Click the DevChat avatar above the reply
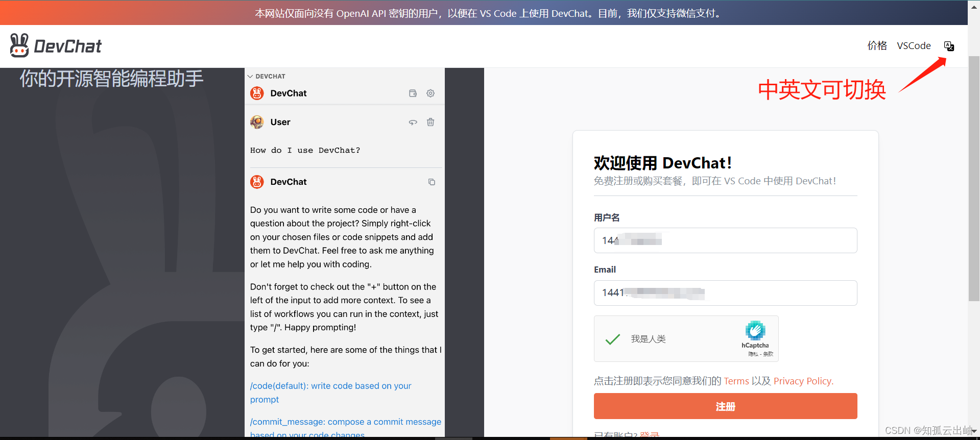Viewport: 980px width, 440px height. [257, 182]
